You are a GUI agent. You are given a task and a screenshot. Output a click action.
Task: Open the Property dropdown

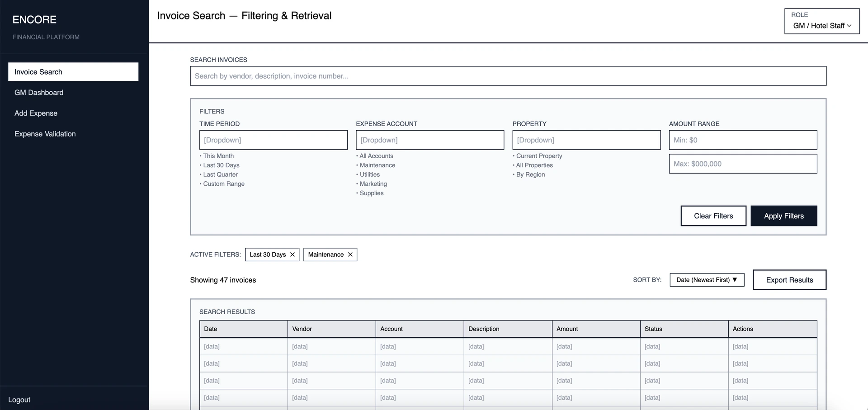point(586,140)
